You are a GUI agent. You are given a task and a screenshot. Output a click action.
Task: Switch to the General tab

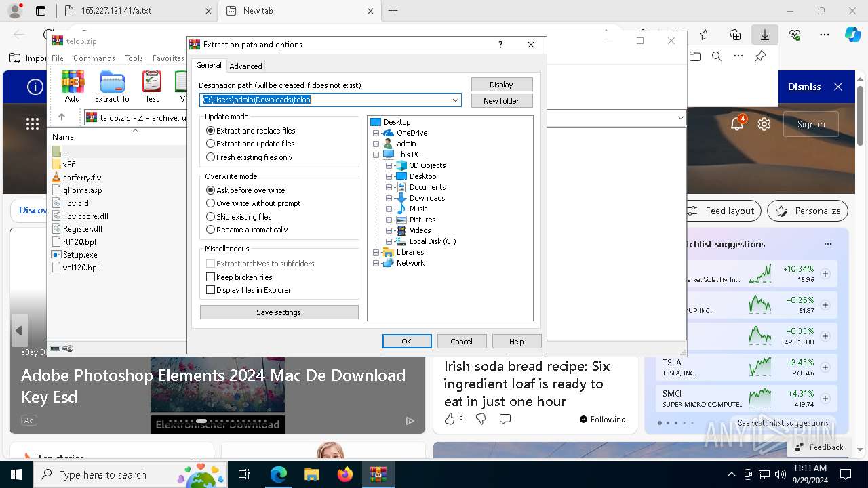[209, 65]
